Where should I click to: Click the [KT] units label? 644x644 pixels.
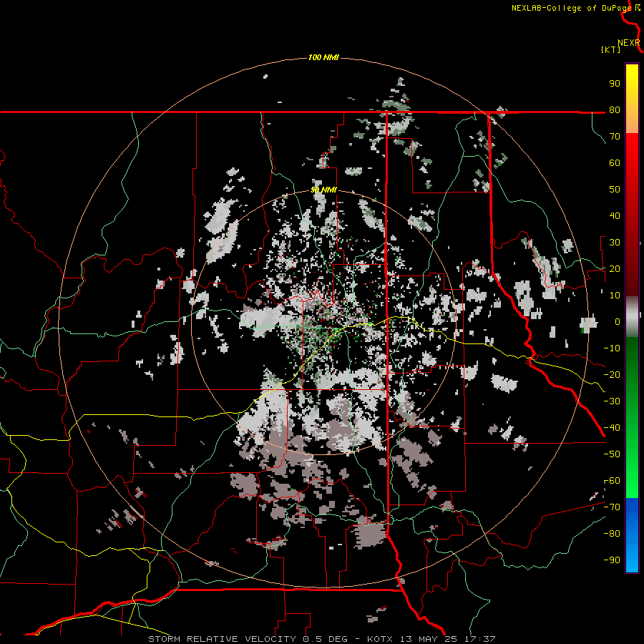coord(610,49)
